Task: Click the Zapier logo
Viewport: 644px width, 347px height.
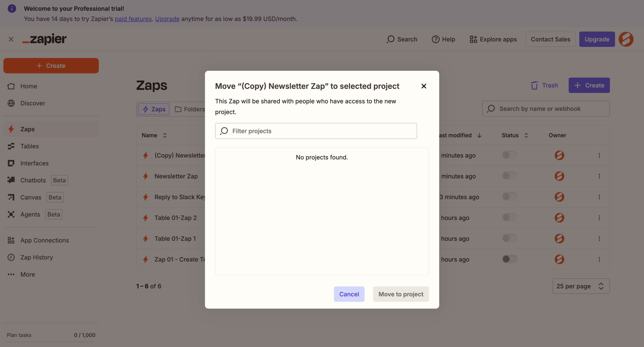Action: (44, 39)
